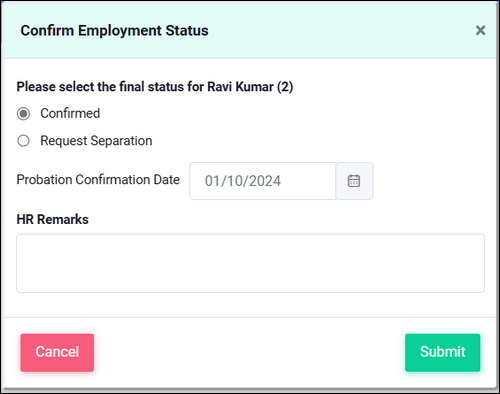This screenshot has height=394, width=500.
Task: Click the green Submit button
Action: [x=443, y=352]
